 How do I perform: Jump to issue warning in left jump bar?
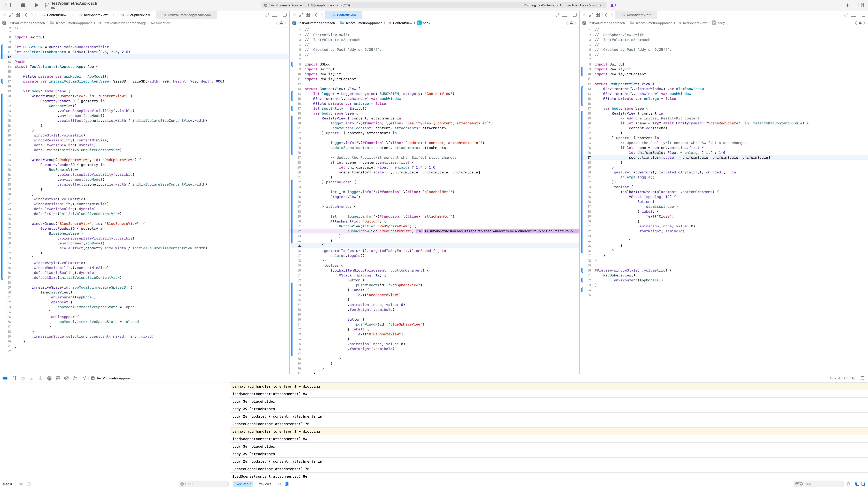tap(281, 23)
